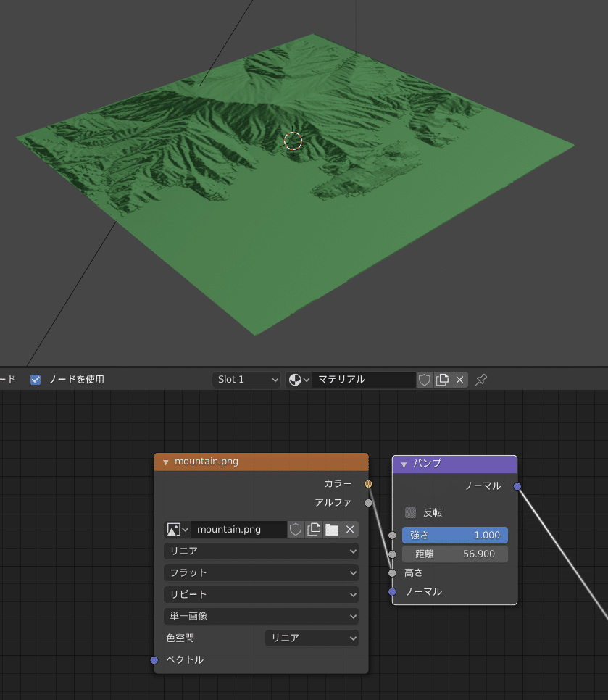Click the duplicate material icon next to マテリアル
Image resolution: width=608 pixels, height=700 pixels.
(442, 379)
